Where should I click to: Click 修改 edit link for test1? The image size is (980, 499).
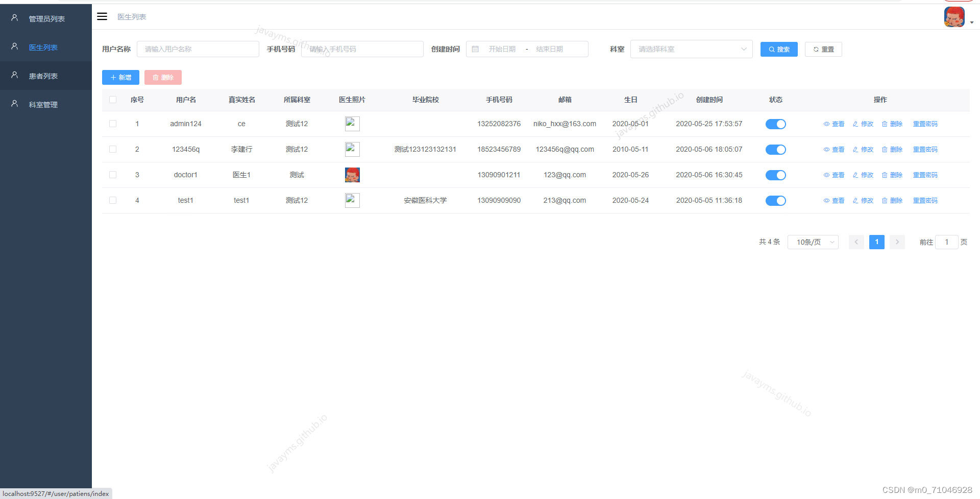pos(863,200)
